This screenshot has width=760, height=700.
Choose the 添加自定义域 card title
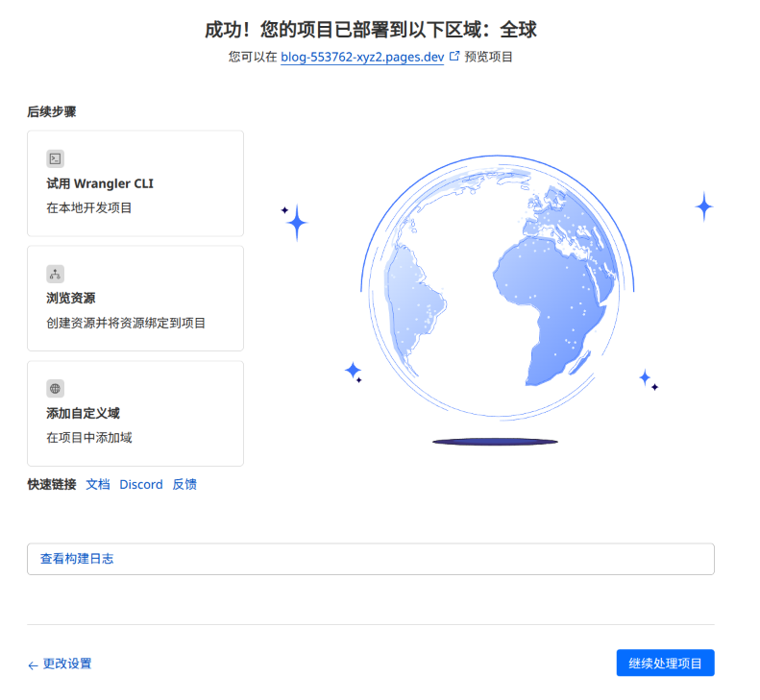83,413
